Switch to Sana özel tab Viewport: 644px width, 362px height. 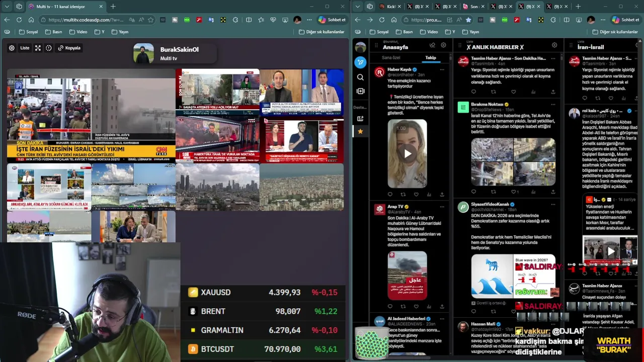point(391,57)
